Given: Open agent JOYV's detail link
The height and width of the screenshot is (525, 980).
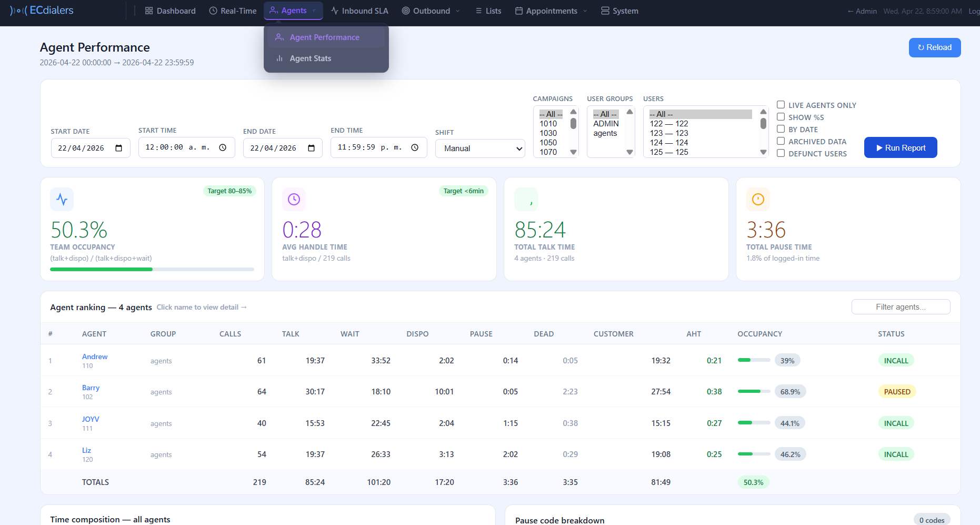Looking at the screenshot, I should pos(91,419).
